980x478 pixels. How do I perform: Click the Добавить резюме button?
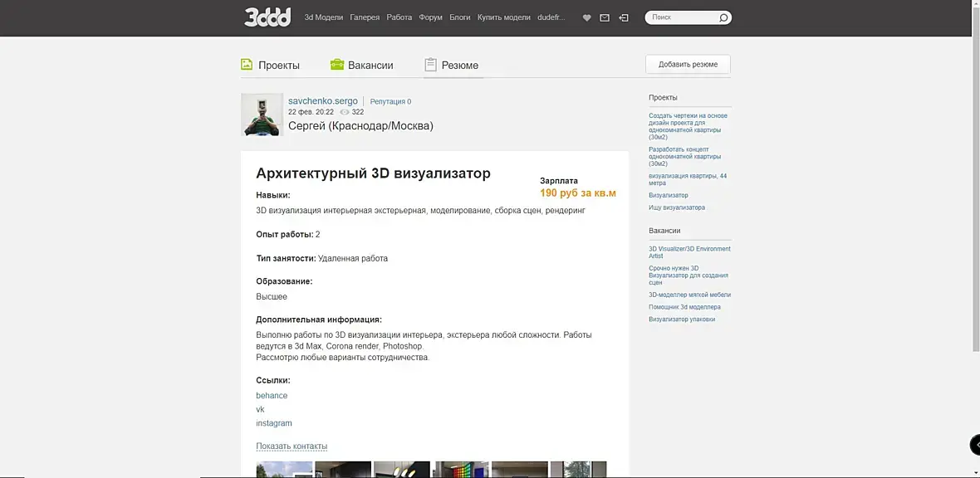tap(688, 65)
